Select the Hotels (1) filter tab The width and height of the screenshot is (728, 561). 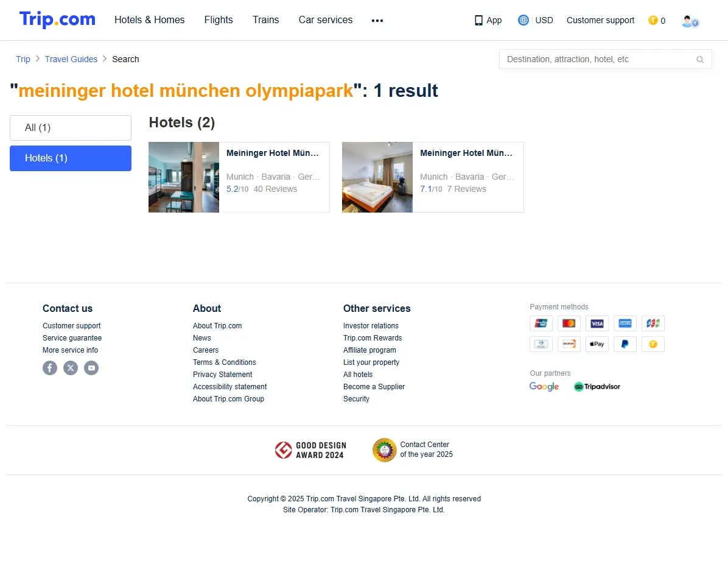(x=71, y=158)
